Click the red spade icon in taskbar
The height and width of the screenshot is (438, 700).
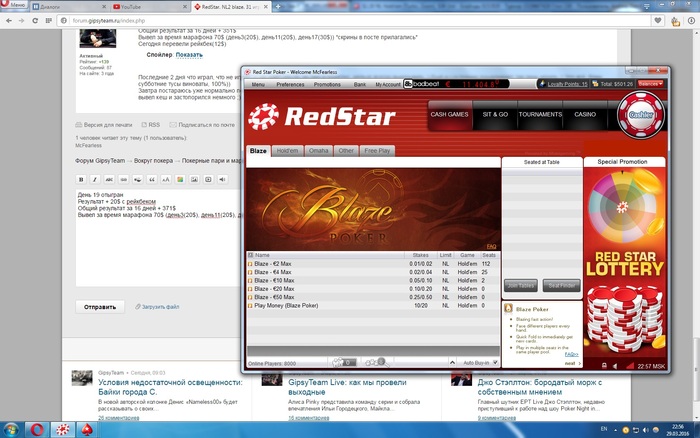click(87, 430)
